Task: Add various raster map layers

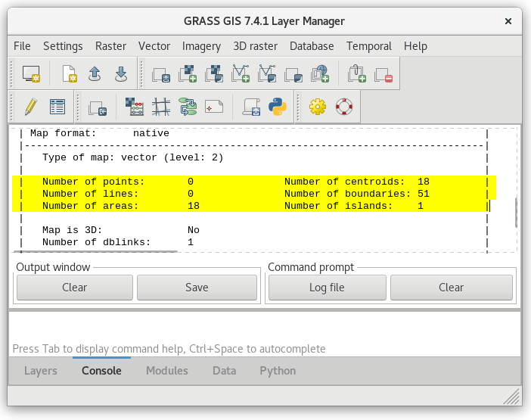Action: tap(214, 73)
